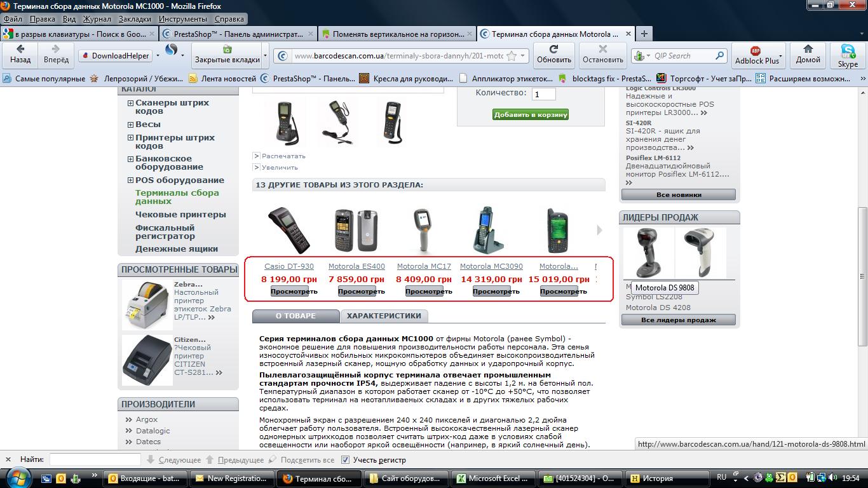868x488 pixels.
Task: Toggle the Учесть регистр checkbox
Action: point(345,459)
